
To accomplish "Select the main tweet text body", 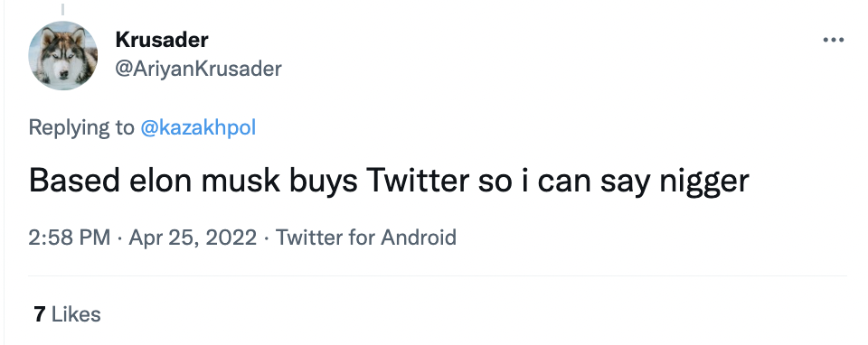I will 389,181.
